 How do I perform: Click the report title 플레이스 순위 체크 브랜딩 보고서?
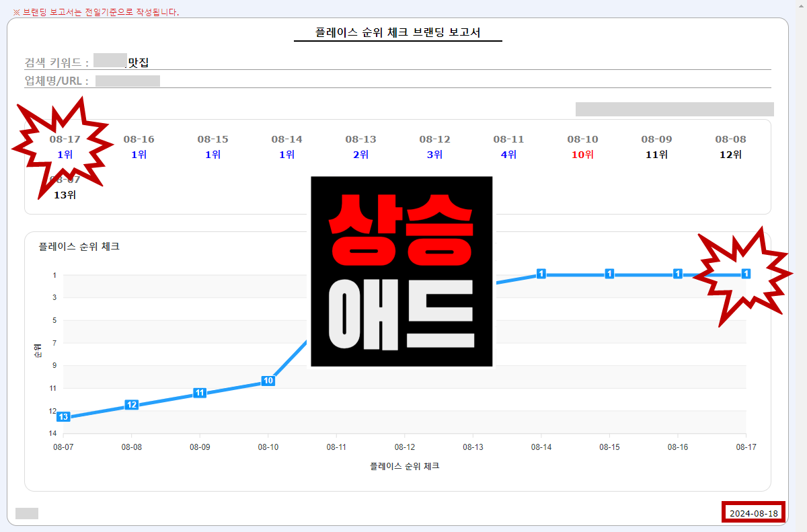tap(398, 32)
